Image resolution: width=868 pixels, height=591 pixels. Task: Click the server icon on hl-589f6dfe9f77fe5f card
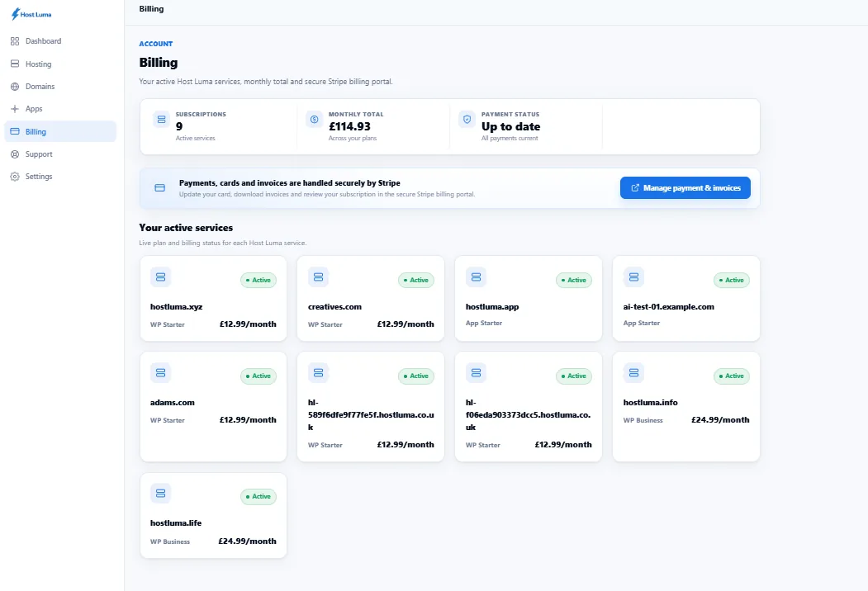[318, 373]
